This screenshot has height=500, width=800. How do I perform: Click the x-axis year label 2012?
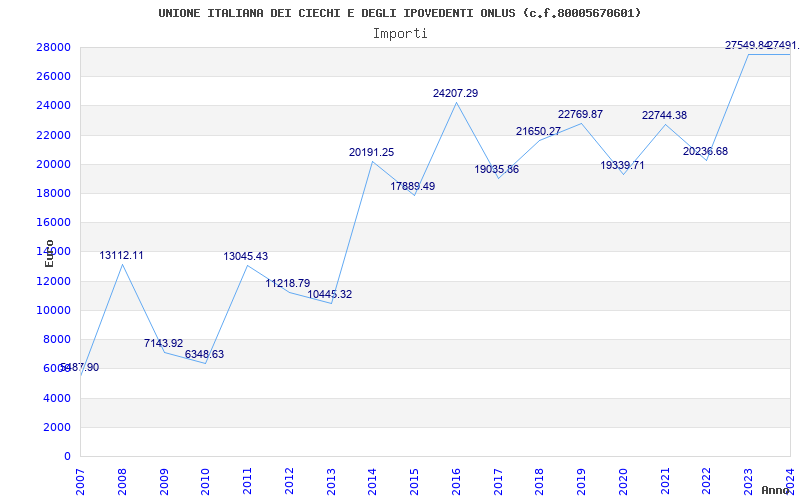click(x=289, y=482)
